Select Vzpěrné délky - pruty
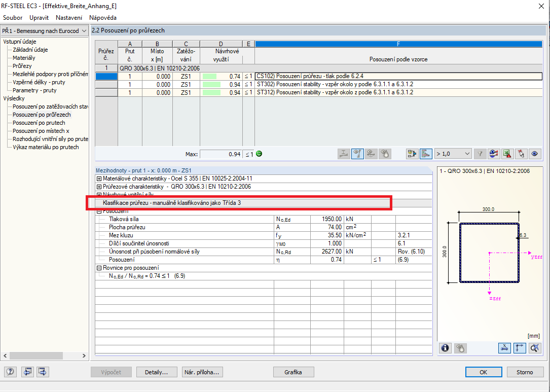The width and height of the screenshot is (550, 392). (x=39, y=82)
